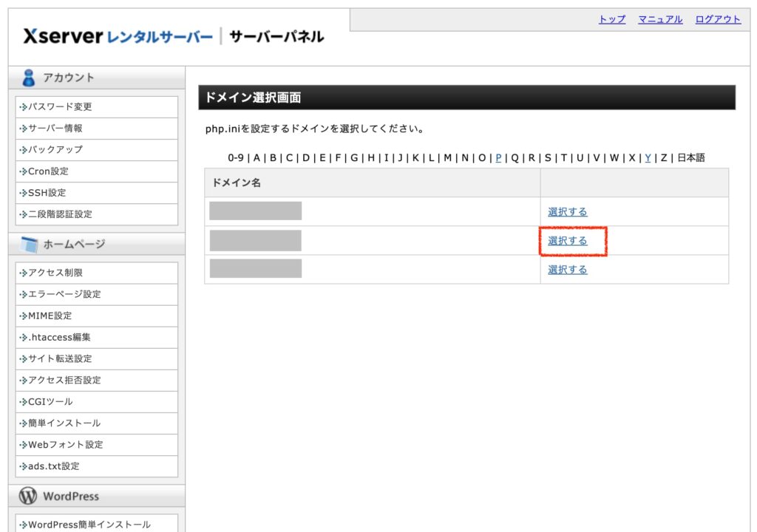Open アクセス制限 in Homepage section

click(97, 273)
